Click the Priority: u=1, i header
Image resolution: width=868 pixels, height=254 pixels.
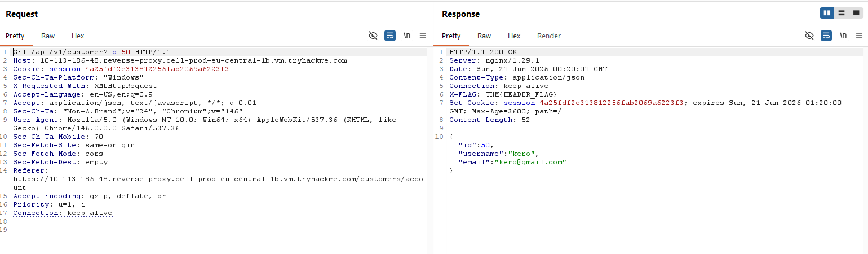(x=49, y=204)
